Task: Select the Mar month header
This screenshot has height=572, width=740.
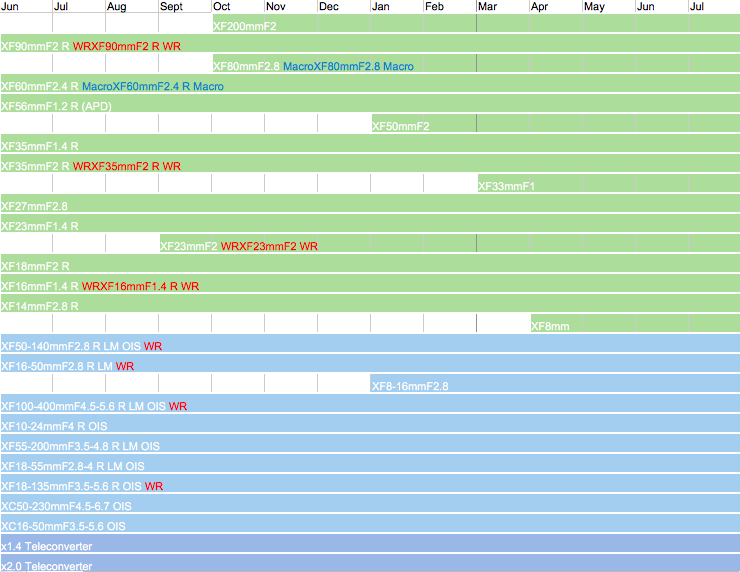Action: (x=487, y=7)
